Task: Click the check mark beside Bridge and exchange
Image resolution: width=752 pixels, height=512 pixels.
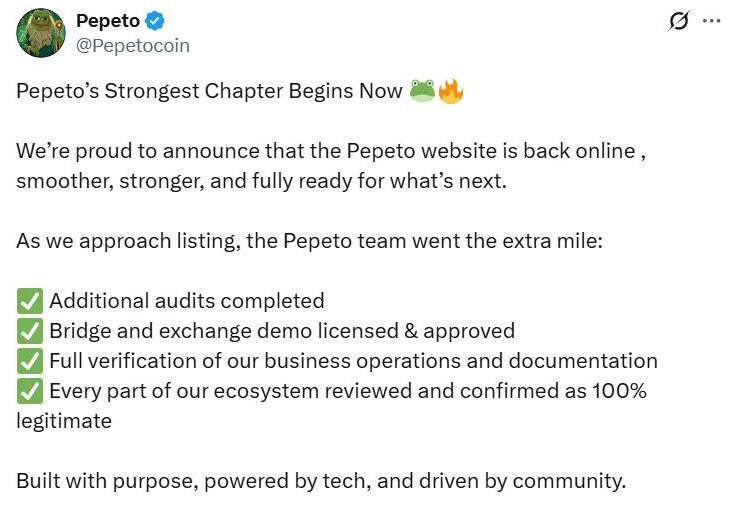Action: coord(29,331)
